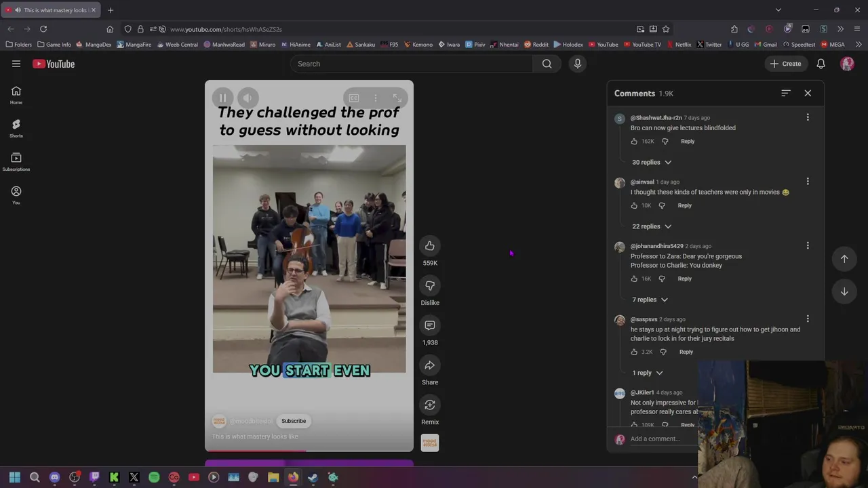Open options menu for ShashwatJha-r2n comment
Screen dimensions: 868x488
pyautogui.click(x=808, y=117)
